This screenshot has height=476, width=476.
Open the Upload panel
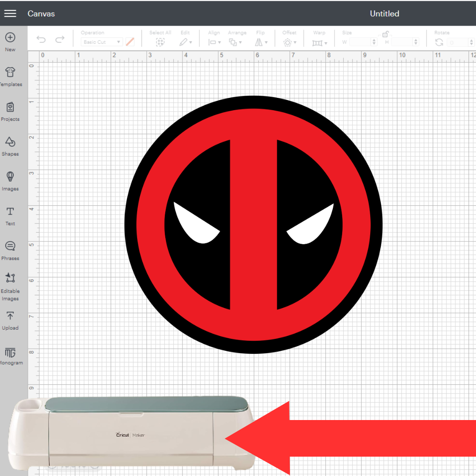click(x=10, y=320)
